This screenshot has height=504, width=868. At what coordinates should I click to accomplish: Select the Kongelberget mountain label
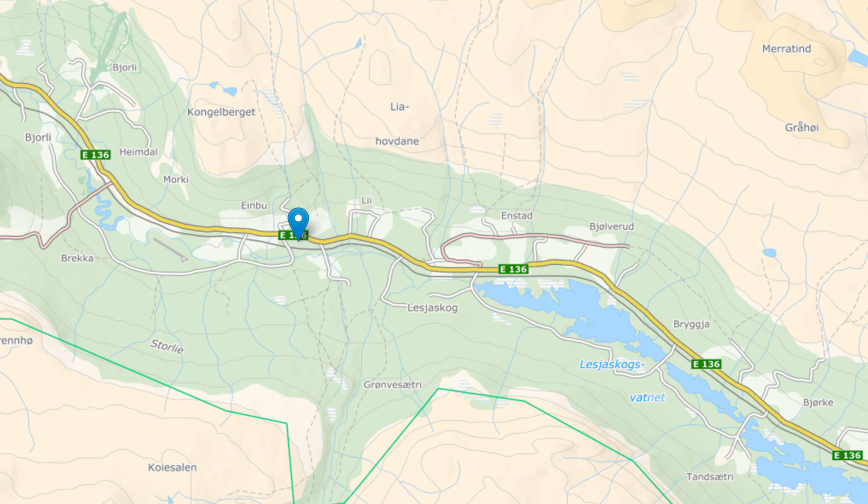(221, 112)
